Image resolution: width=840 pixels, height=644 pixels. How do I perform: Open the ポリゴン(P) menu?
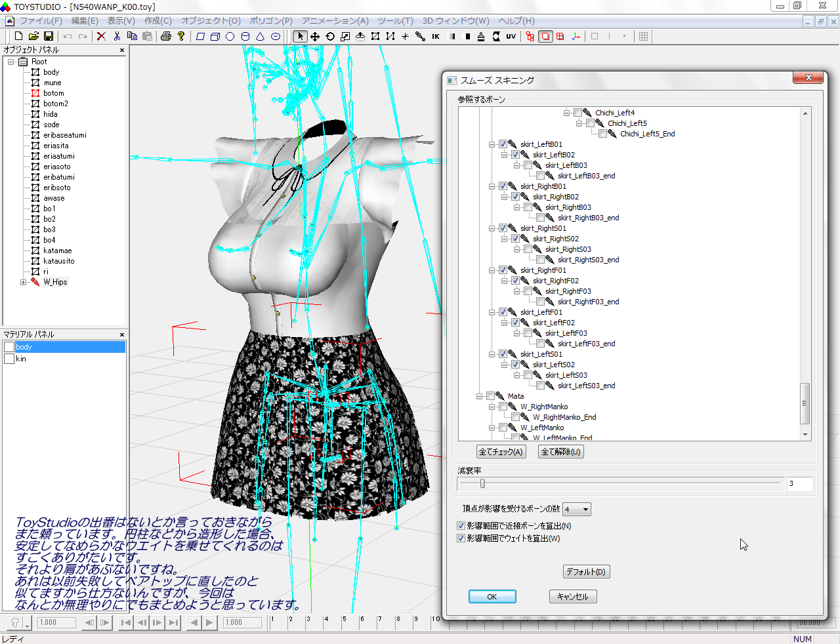pyautogui.click(x=271, y=21)
